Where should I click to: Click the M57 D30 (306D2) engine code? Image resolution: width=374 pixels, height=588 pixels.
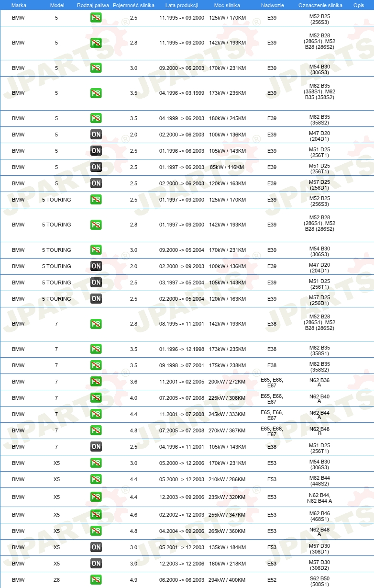pyautogui.click(x=319, y=565)
